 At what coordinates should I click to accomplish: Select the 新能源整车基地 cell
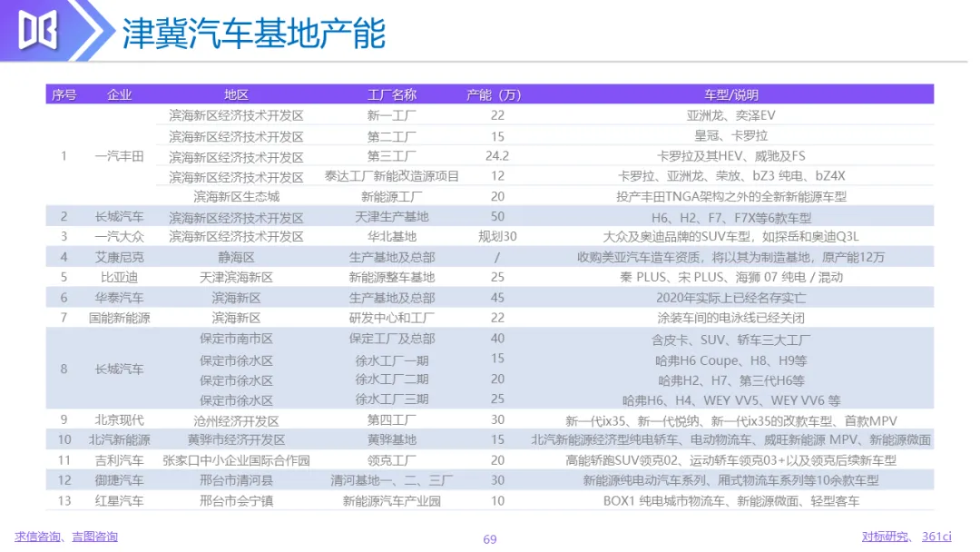(392, 277)
